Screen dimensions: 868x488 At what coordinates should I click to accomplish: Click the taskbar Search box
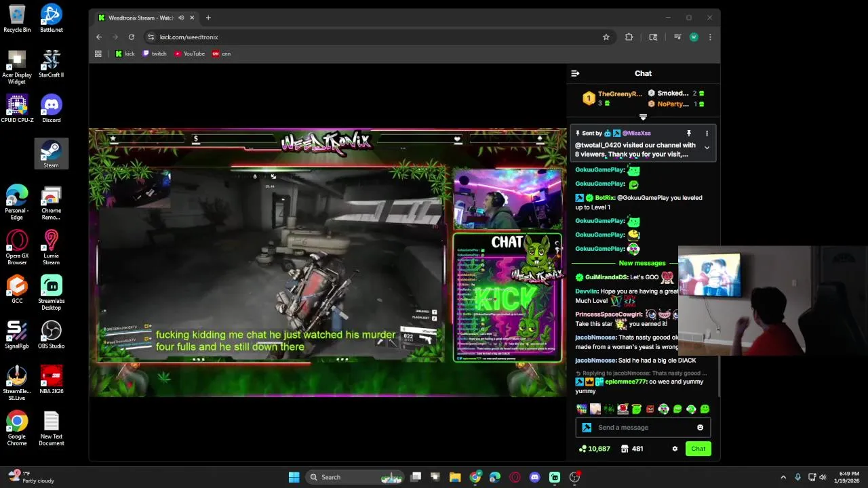(x=355, y=477)
